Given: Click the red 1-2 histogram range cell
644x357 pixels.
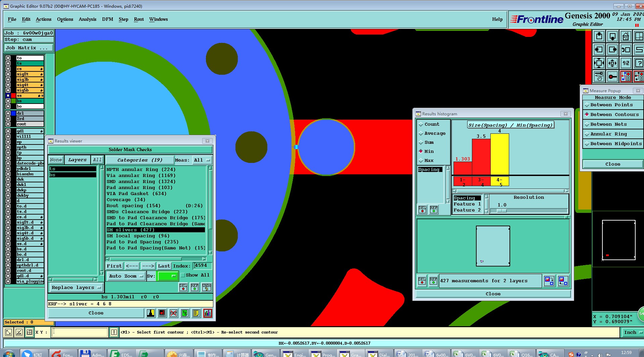Looking at the screenshot, I should (463, 182).
